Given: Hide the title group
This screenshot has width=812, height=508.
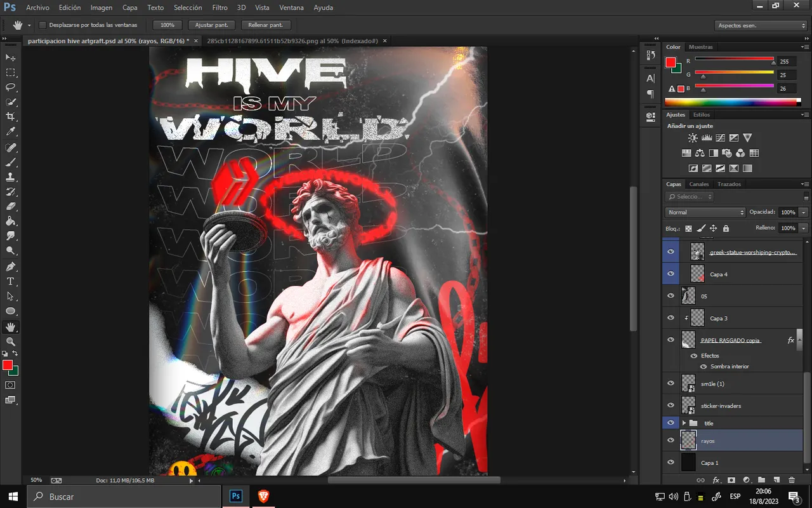Looking at the screenshot, I should 671,423.
